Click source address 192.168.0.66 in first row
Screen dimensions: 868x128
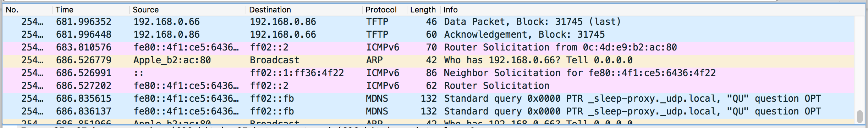click(166, 22)
